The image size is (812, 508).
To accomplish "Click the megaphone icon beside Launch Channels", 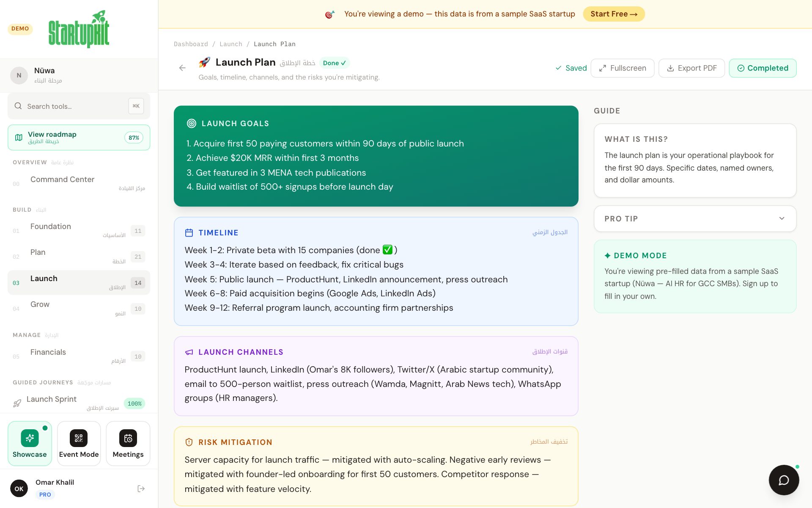I will coord(189,352).
